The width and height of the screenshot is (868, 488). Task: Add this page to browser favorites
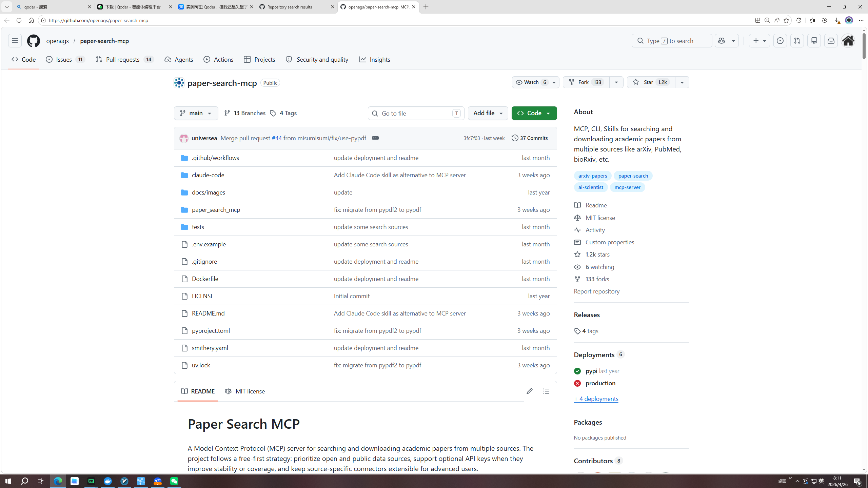[786, 20]
